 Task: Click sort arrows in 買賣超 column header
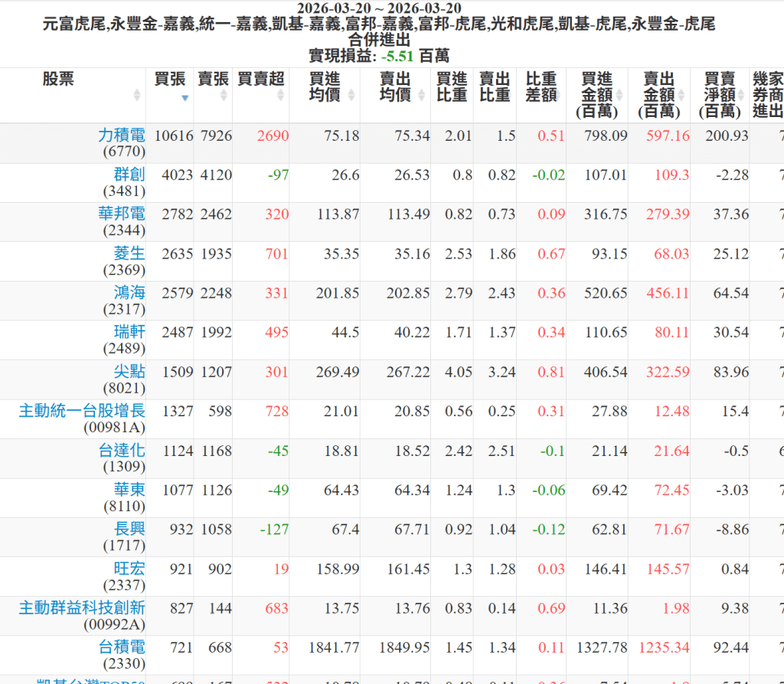(x=280, y=95)
